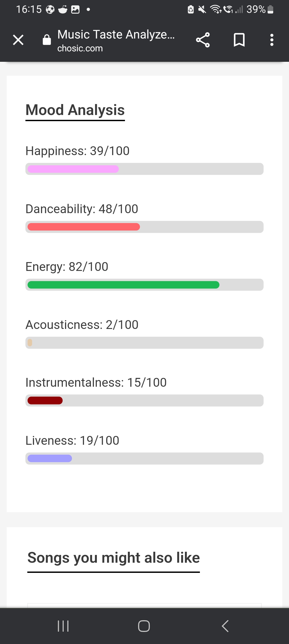
Task: Tap the Android recent apps button
Action: pos(63,626)
